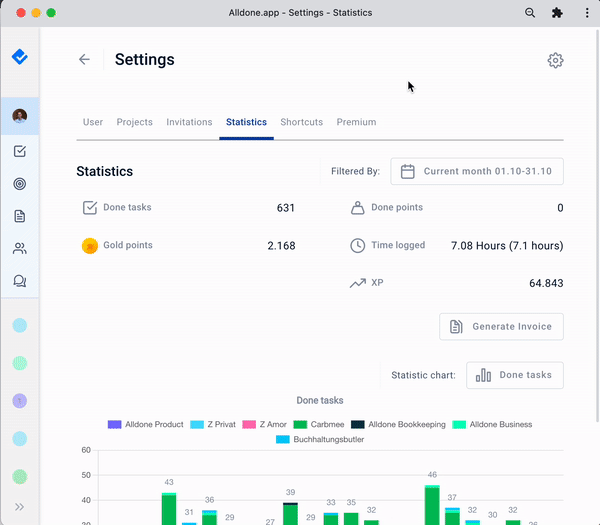Click the Alldone blue checkmark logo

coord(20,57)
